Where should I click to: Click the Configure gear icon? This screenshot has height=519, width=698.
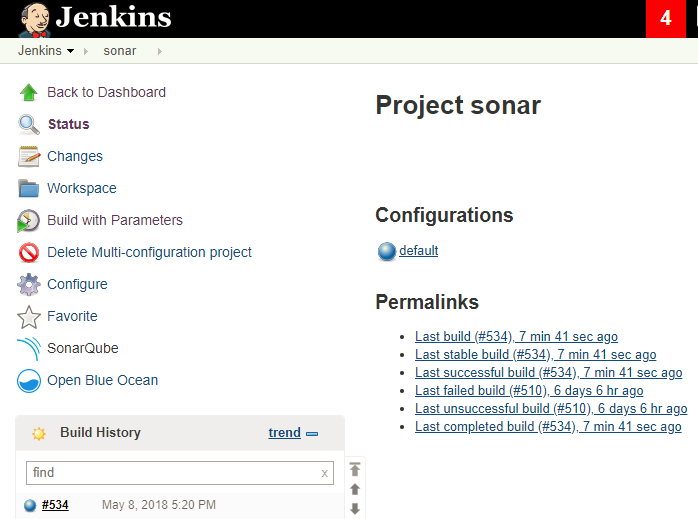(28, 284)
